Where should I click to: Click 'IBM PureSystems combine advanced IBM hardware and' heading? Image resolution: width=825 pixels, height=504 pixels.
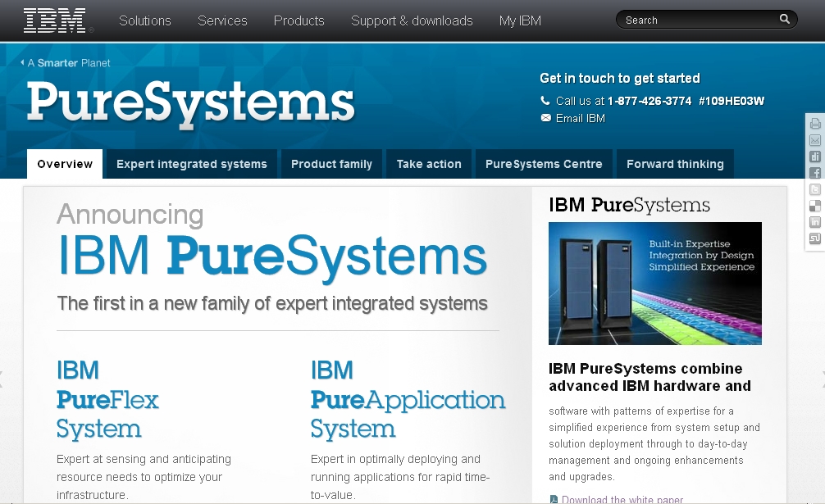(x=650, y=377)
